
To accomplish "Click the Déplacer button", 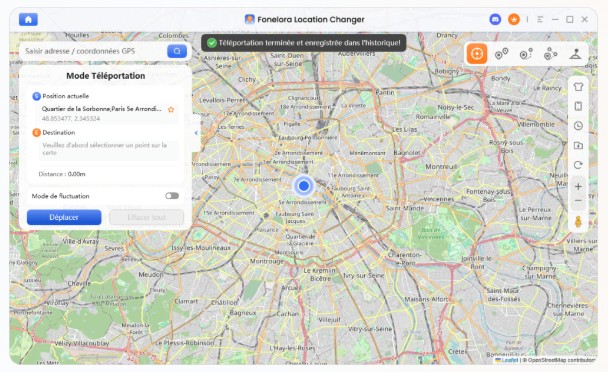I will pyautogui.click(x=64, y=217).
